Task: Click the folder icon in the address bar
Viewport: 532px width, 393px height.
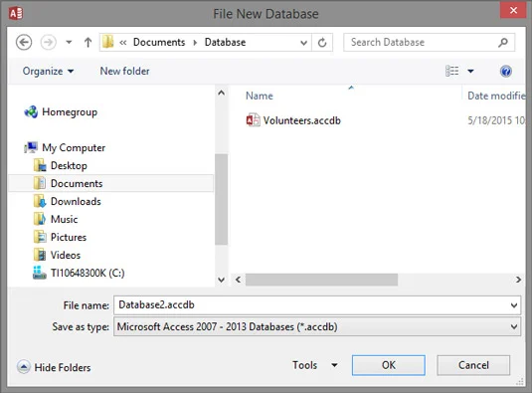Action: [108, 42]
